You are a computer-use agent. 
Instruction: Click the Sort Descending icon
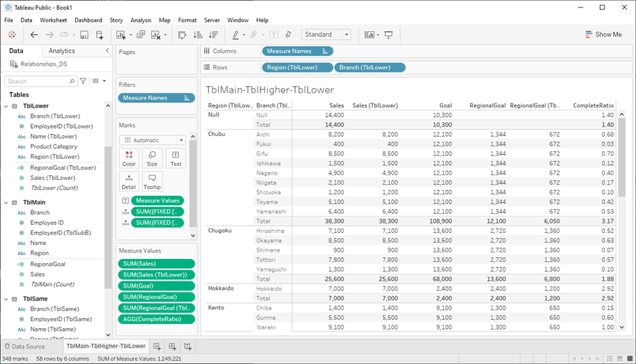tap(213, 35)
